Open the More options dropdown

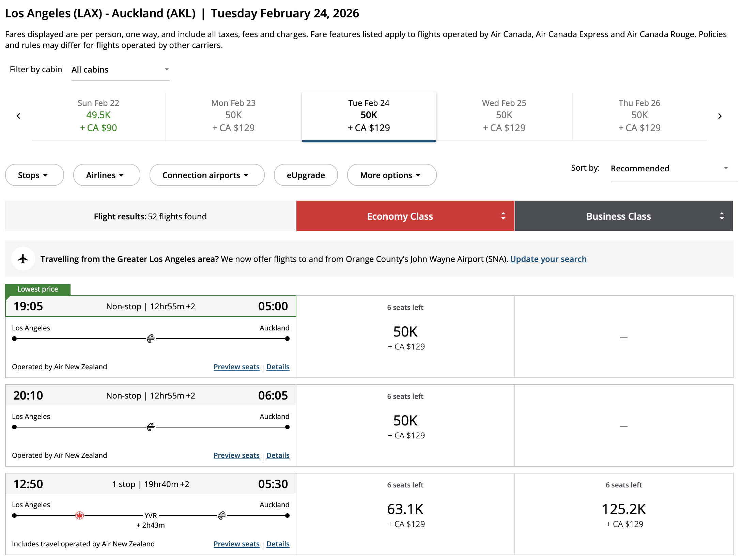pyautogui.click(x=391, y=175)
